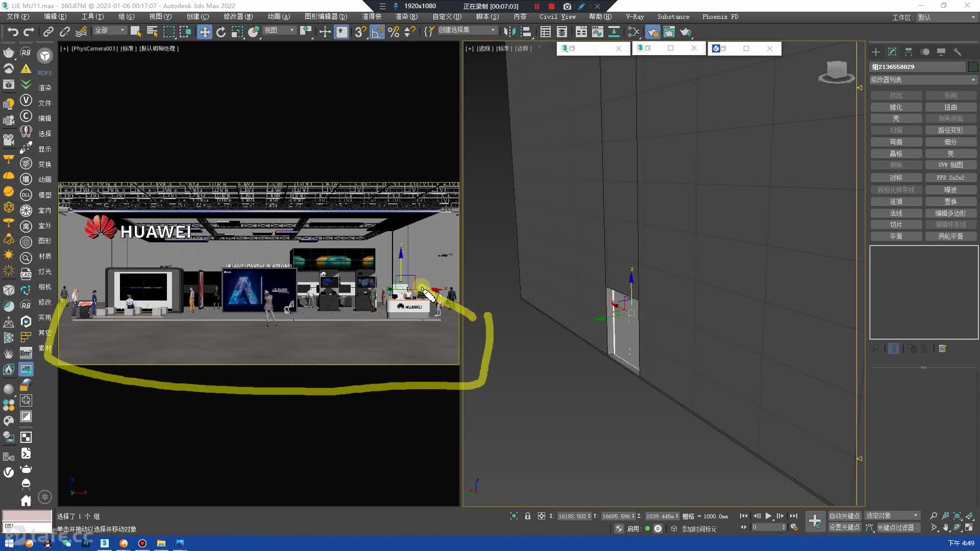Image resolution: width=980 pixels, height=551 pixels.
Task: Open the 视图 reference coordinate dropdown
Action: (x=279, y=31)
